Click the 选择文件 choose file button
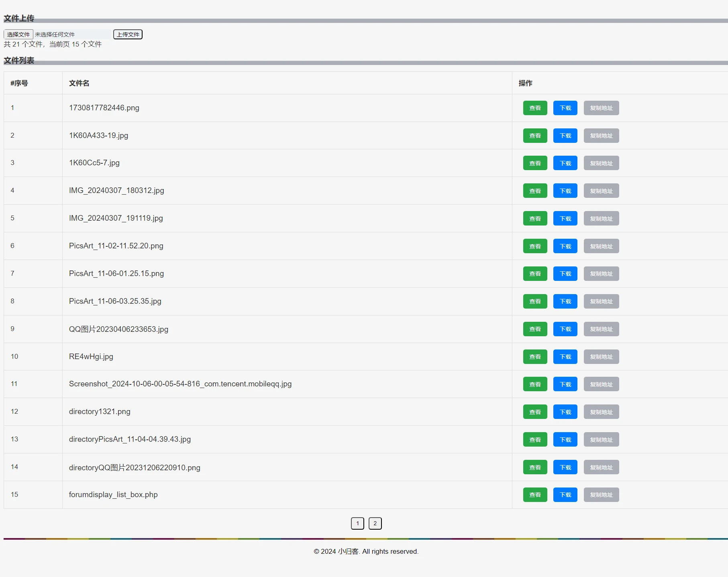Screen dimensions: 728x577 [18, 35]
